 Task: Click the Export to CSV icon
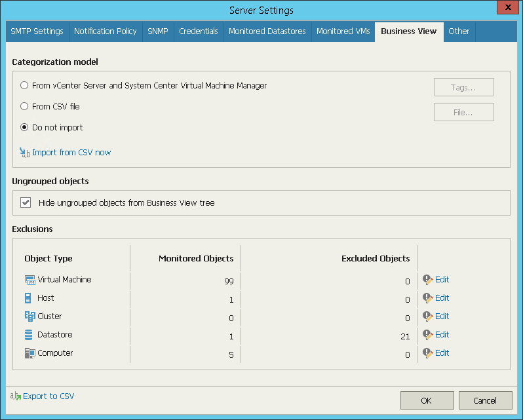click(15, 396)
